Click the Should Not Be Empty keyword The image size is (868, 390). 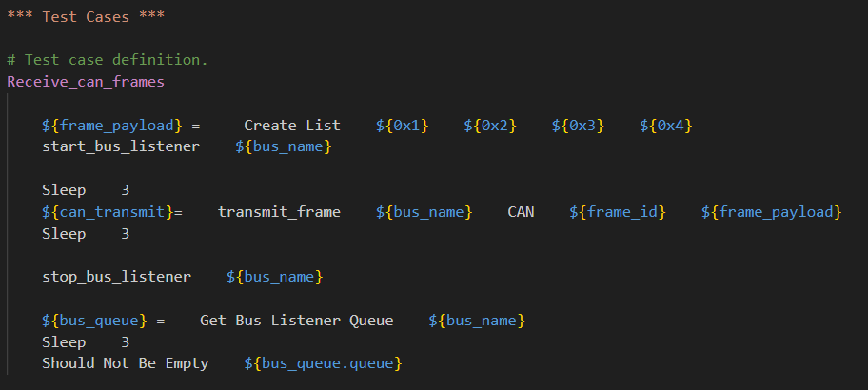click(x=125, y=363)
